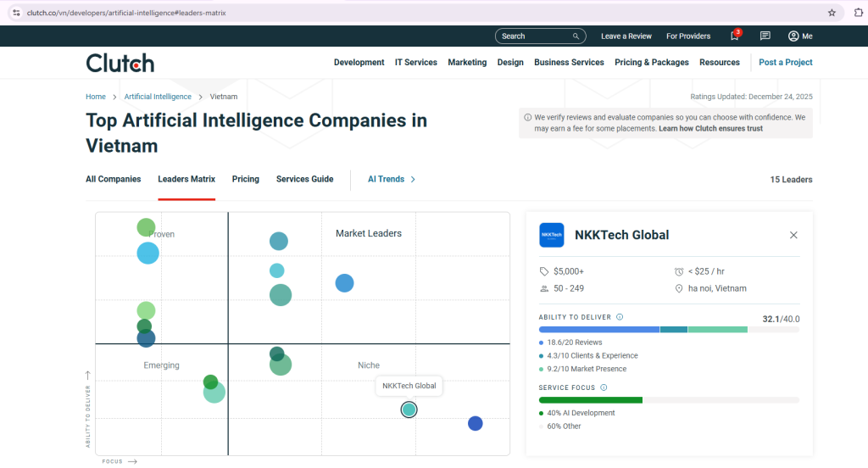Image resolution: width=868 pixels, height=468 pixels.
Task: Expand the Pricing & Packages menu
Action: 651,63
